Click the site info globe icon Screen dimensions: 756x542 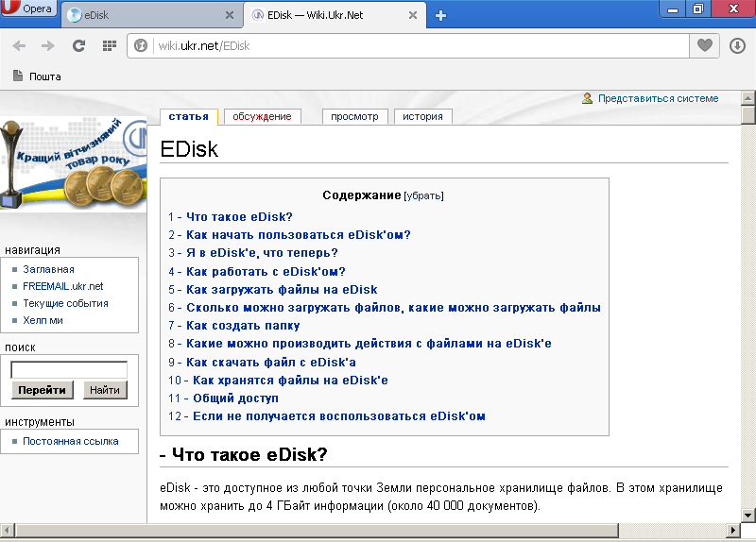[141, 45]
